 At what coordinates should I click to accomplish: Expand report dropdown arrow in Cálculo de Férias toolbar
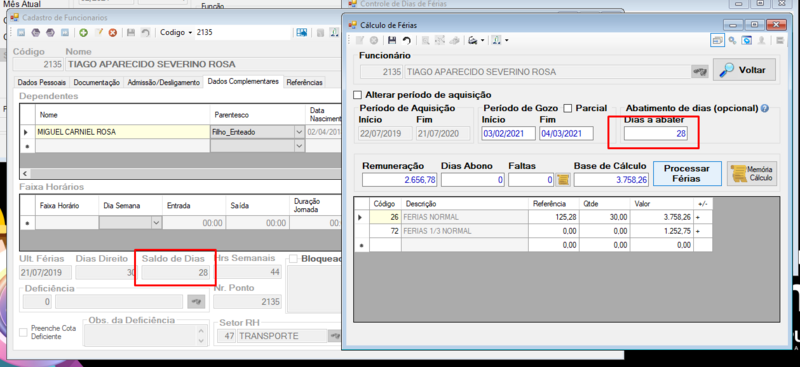pyautogui.click(x=507, y=40)
